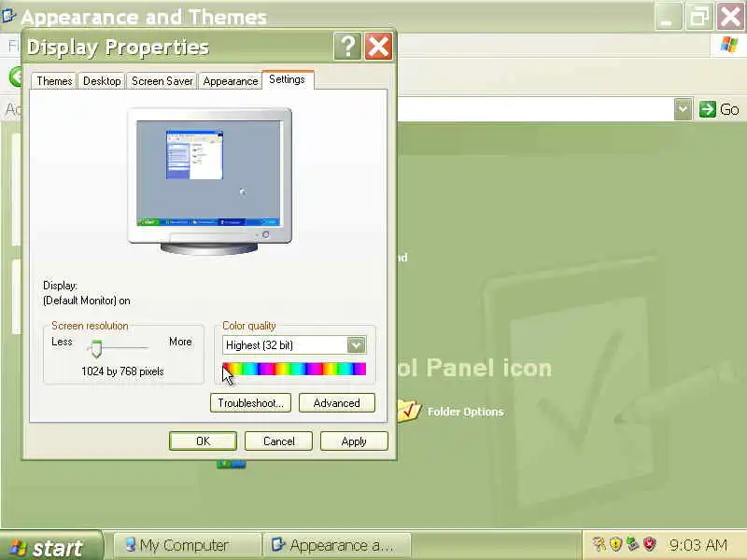
Task: Click the network connection tray icon
Action: pos(633,544)
